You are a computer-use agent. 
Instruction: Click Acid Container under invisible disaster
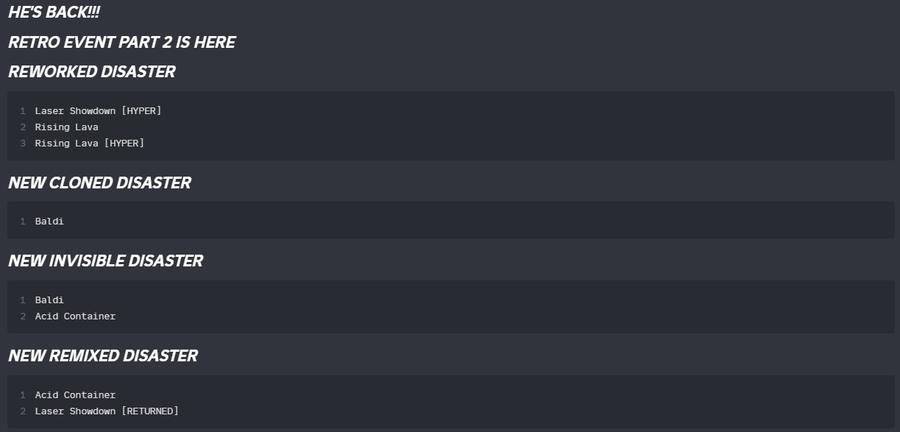tap(75, 316)
